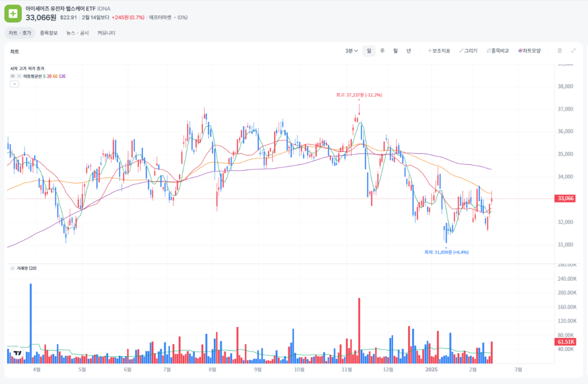588x384 pixels.
Task: Click the 거래량 (20) volume legend label
Action: tap(27, 268)
